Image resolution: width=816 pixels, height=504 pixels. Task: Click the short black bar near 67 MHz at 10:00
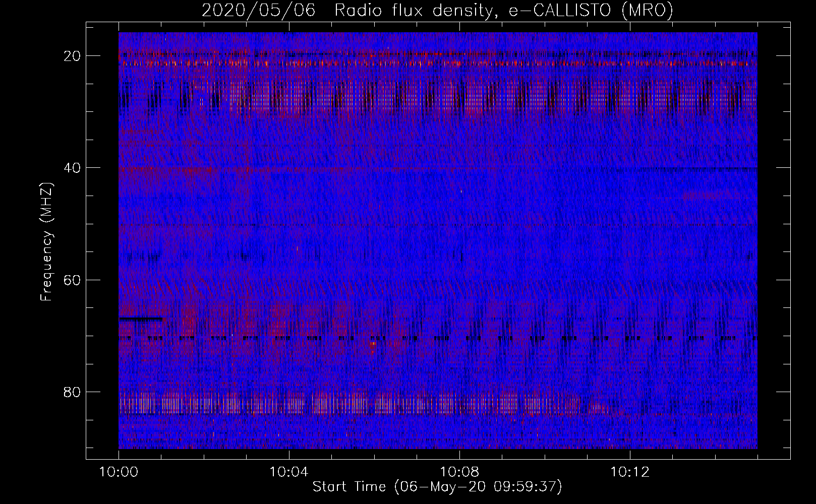pyautogui.click(x=141, y=319)
